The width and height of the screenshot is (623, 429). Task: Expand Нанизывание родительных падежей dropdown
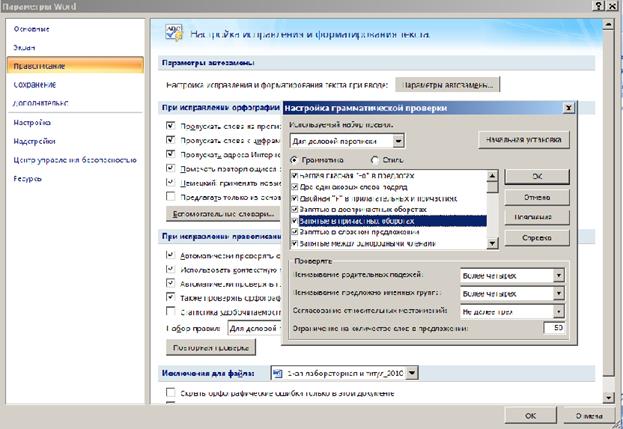[557, 275]
